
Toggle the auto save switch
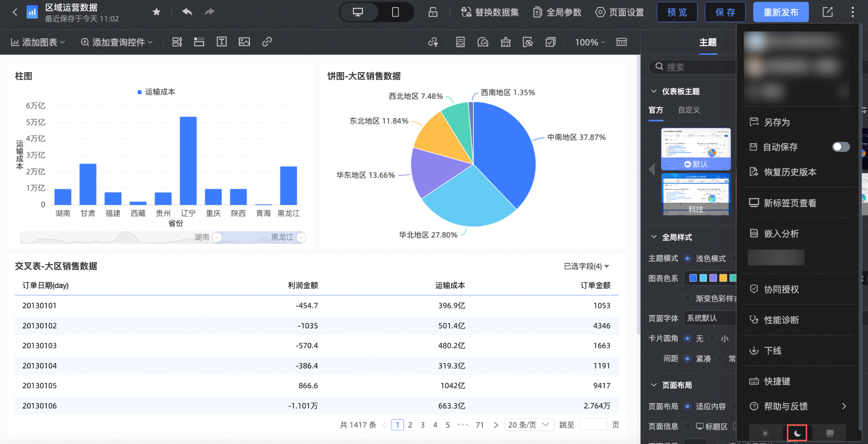(840, 147)
